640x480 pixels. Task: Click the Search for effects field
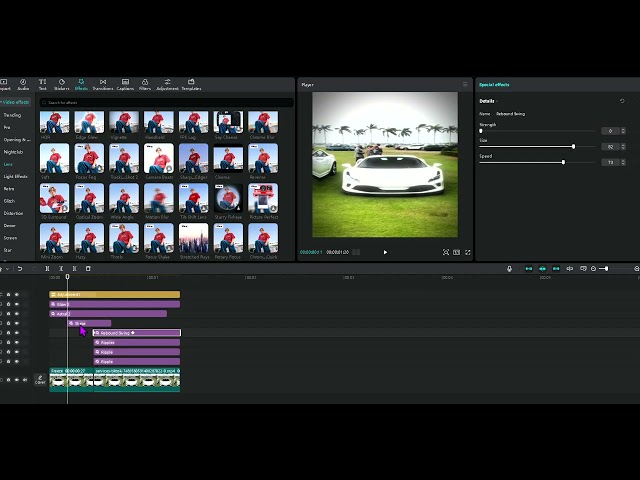(167, 102)
